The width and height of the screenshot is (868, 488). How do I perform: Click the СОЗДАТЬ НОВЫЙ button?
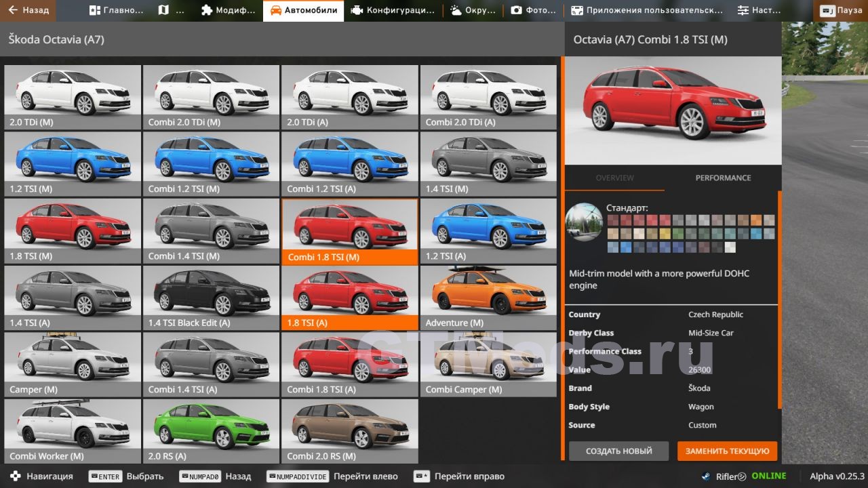coord(618,451)
